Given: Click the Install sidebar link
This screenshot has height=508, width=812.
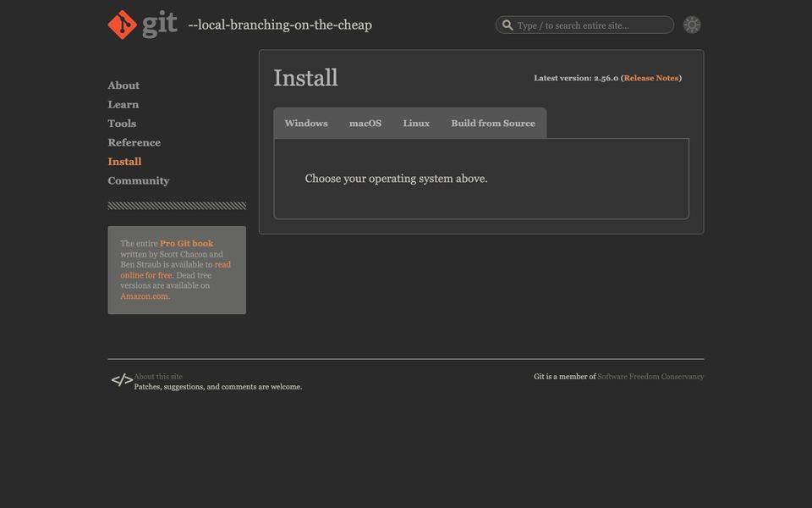Looking at the screenshot, I should [124, 162].
